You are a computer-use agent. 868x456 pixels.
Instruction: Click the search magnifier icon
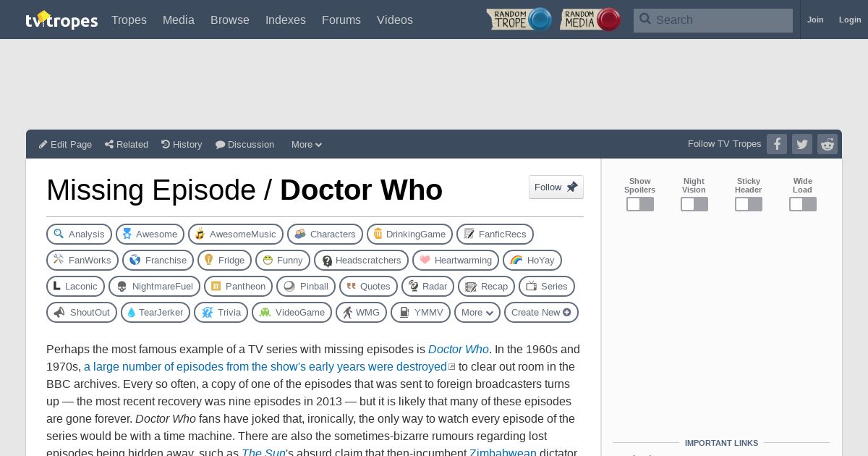click(x=645, y=20)
